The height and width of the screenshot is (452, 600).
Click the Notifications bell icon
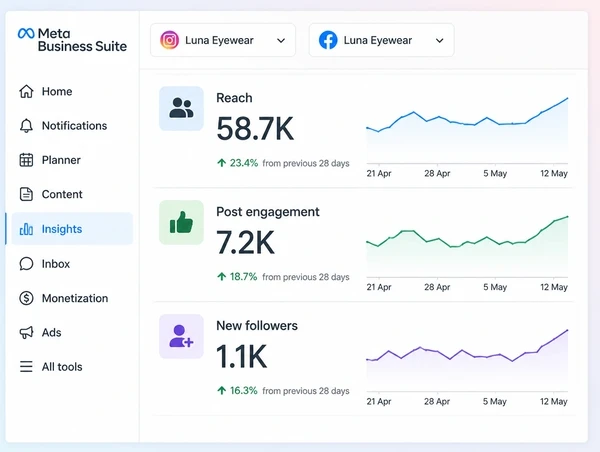coord(26,126)
